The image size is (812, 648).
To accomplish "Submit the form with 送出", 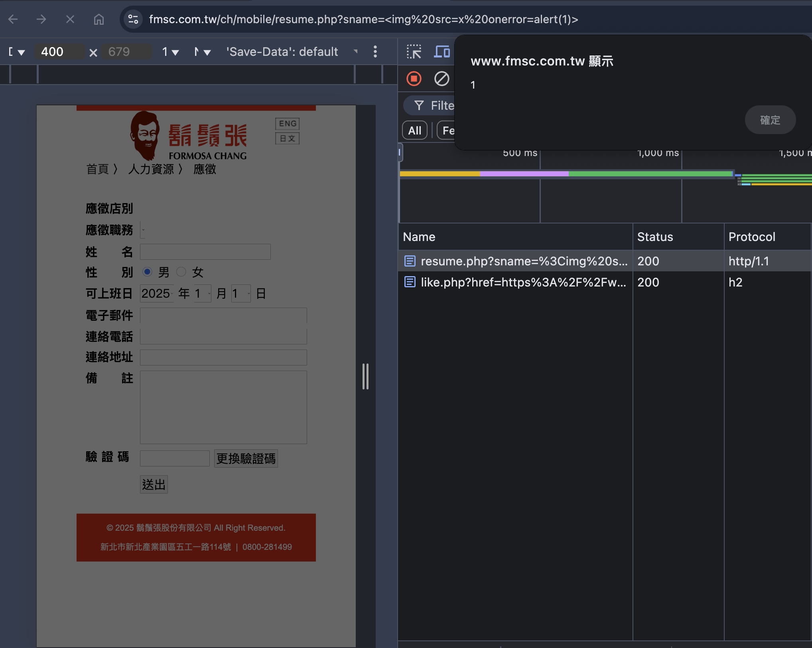I will point(154,484).
